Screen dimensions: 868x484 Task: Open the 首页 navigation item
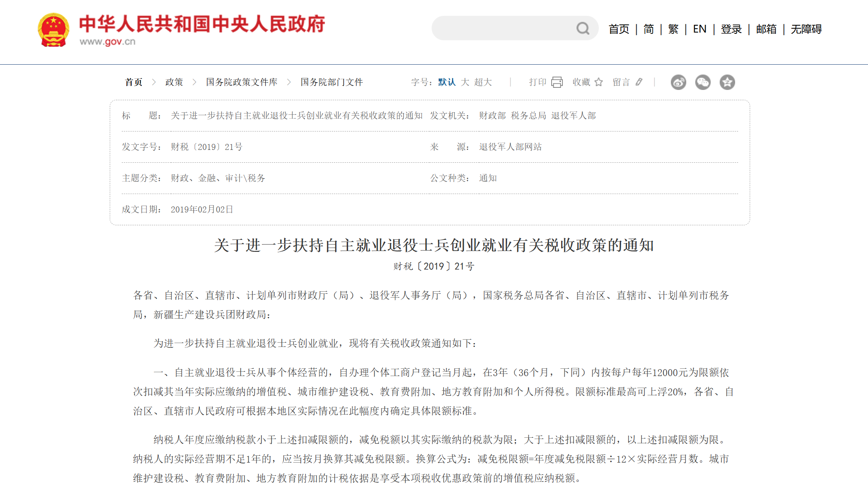point(619,29)
